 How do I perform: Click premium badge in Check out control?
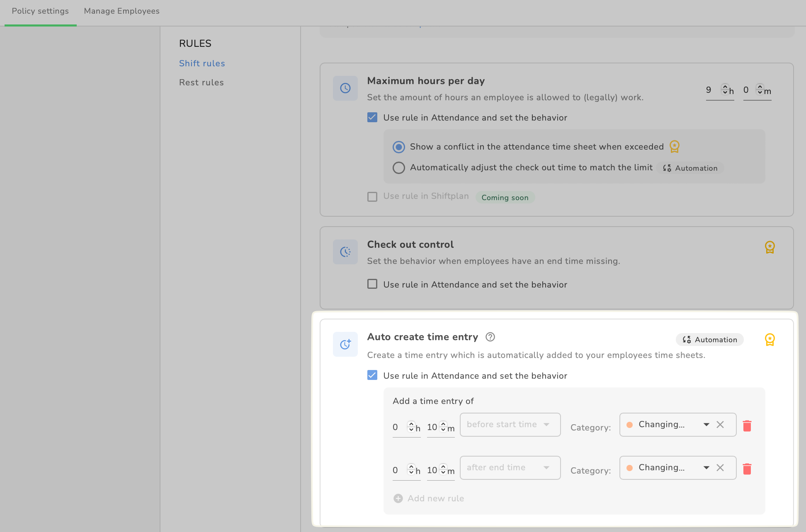[x=770, y=247]
